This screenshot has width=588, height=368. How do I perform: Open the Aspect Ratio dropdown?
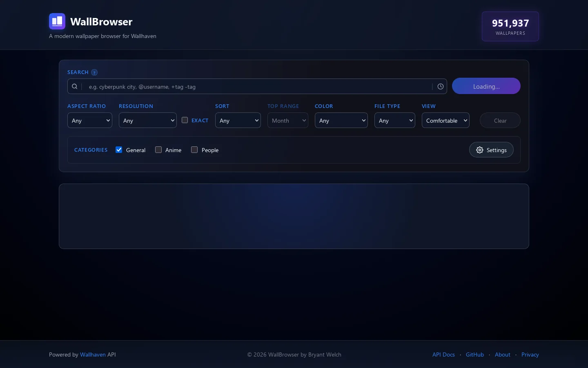click(x=90, y=120)
